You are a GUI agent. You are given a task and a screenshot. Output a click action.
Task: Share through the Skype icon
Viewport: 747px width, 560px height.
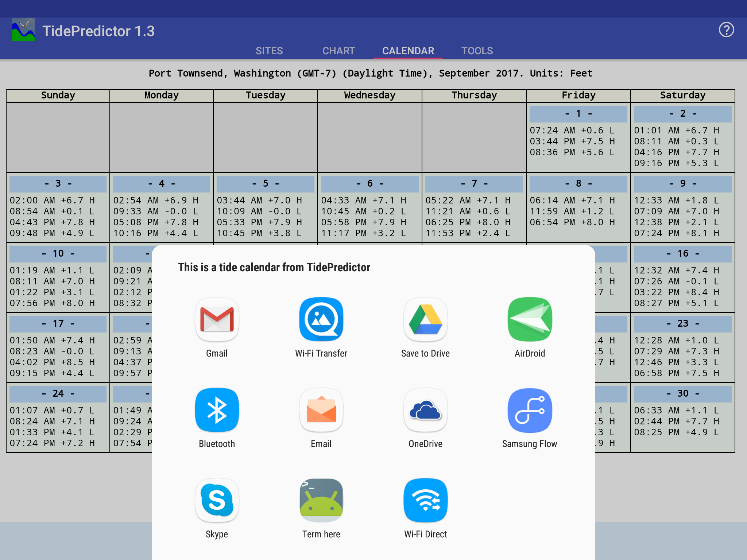pos(217,501)
